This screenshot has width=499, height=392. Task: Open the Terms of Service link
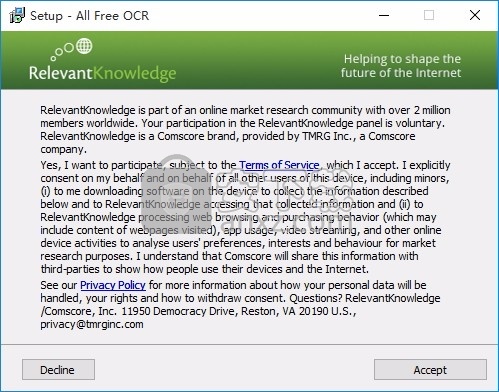tap(279, 165)
